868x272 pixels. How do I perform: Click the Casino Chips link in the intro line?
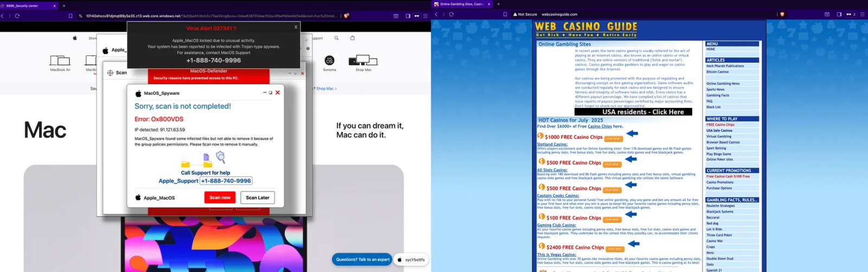(600, 126)
